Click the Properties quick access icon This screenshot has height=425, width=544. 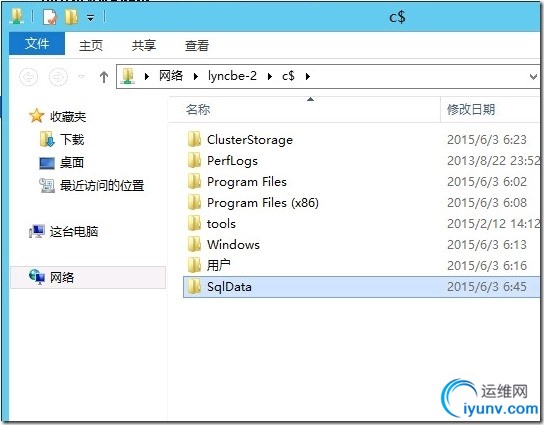(50, 17)
